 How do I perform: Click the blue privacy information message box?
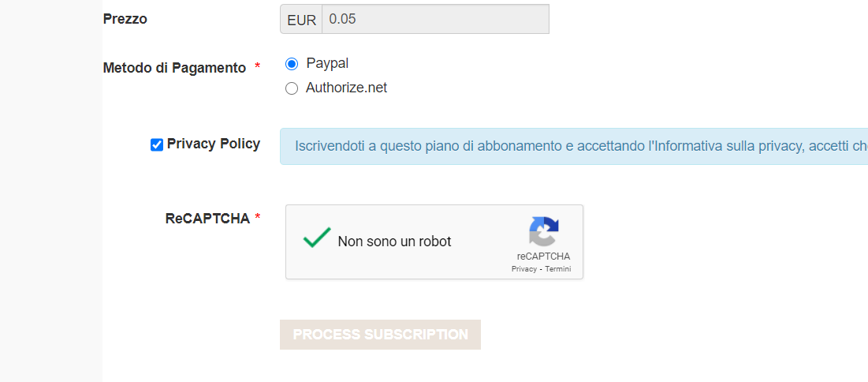573,146
